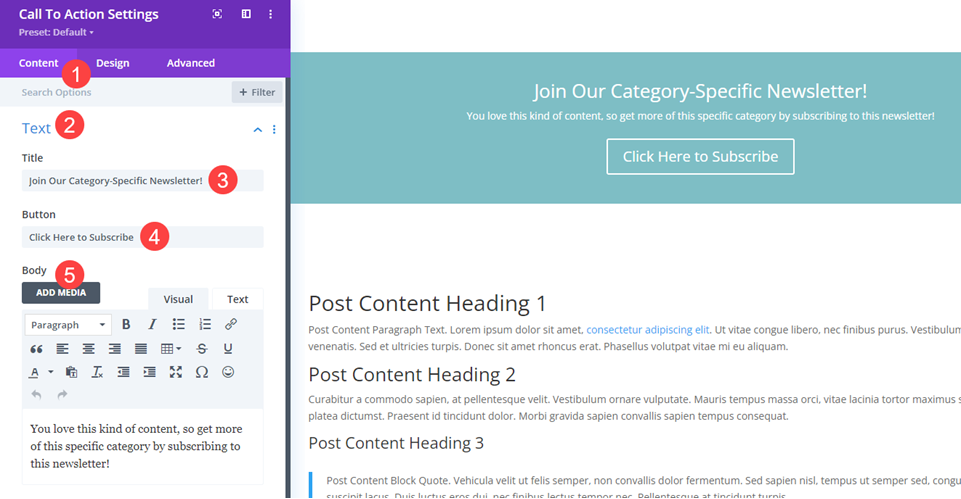This screenshot has height=499, width=961.
Task: Switch to the Advanced tab
Action: (x=190, y=63)
